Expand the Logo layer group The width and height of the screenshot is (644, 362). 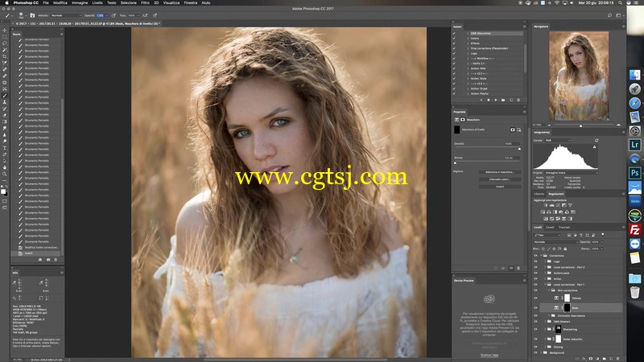pyautogui.click(x=545, y=261)
